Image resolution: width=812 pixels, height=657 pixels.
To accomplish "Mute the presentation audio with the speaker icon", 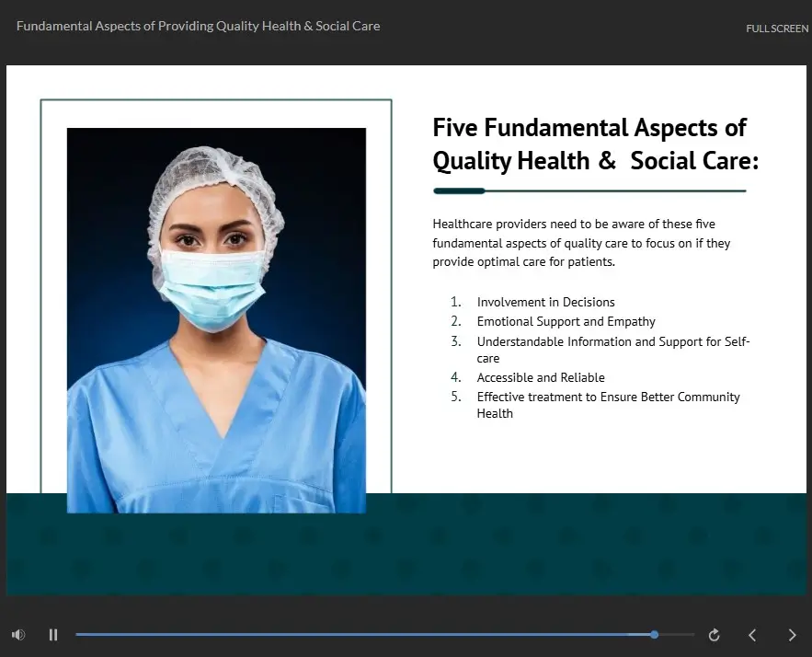I will [18, 635].
